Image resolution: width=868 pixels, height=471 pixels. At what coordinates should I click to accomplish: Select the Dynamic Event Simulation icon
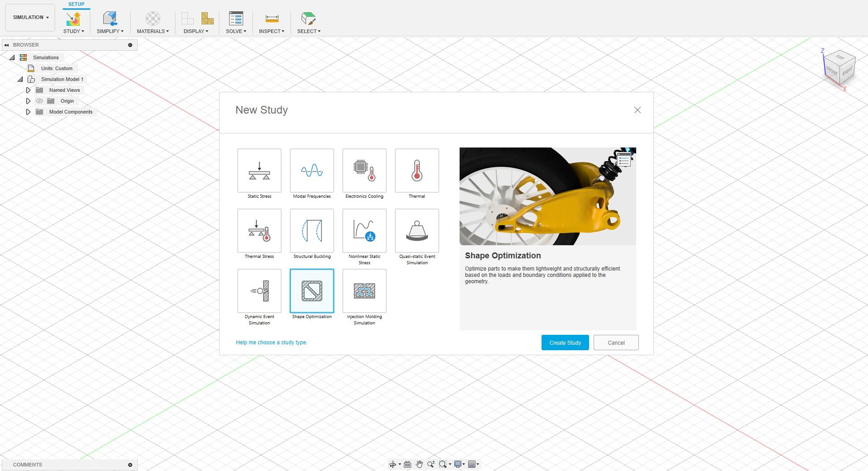[259, 291]
